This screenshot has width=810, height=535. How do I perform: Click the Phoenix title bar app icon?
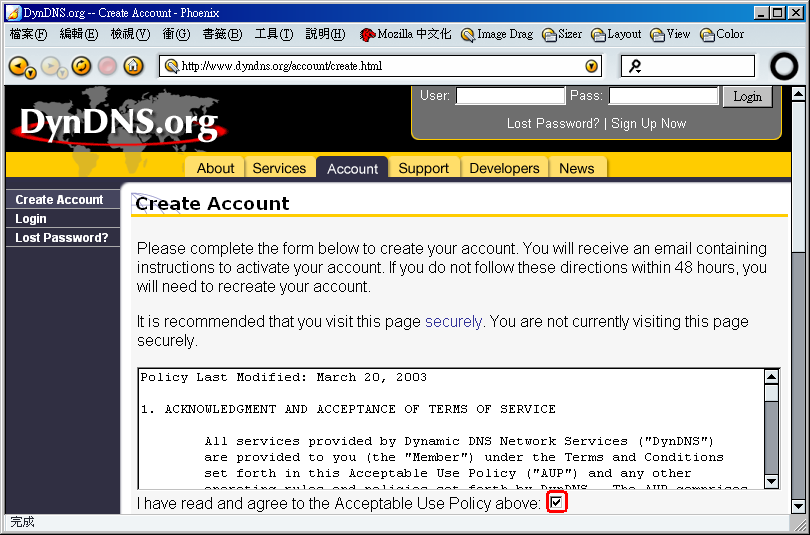click(13, 12)
